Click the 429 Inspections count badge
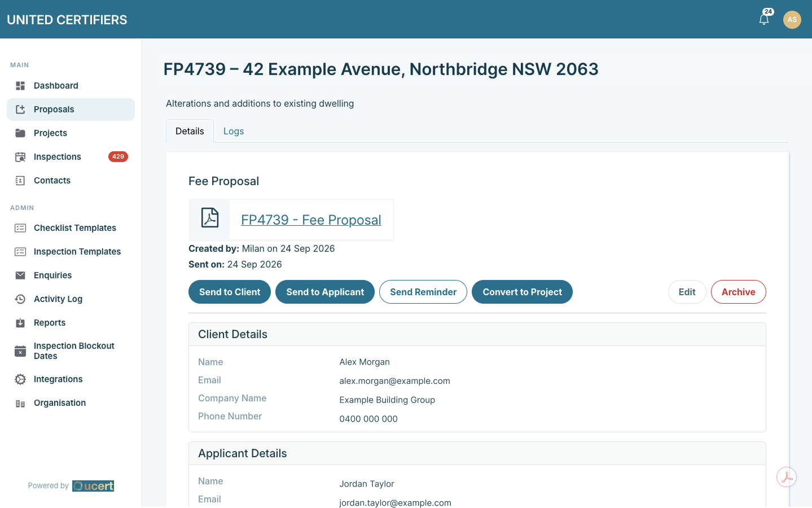This screenshot has width=812, height=508. click(x=118, y=157)
